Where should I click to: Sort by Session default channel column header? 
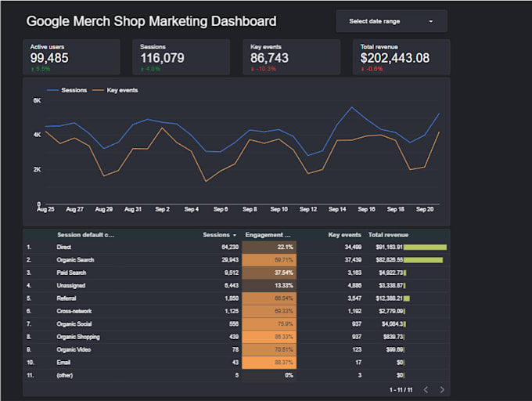[x=85, y=235]
